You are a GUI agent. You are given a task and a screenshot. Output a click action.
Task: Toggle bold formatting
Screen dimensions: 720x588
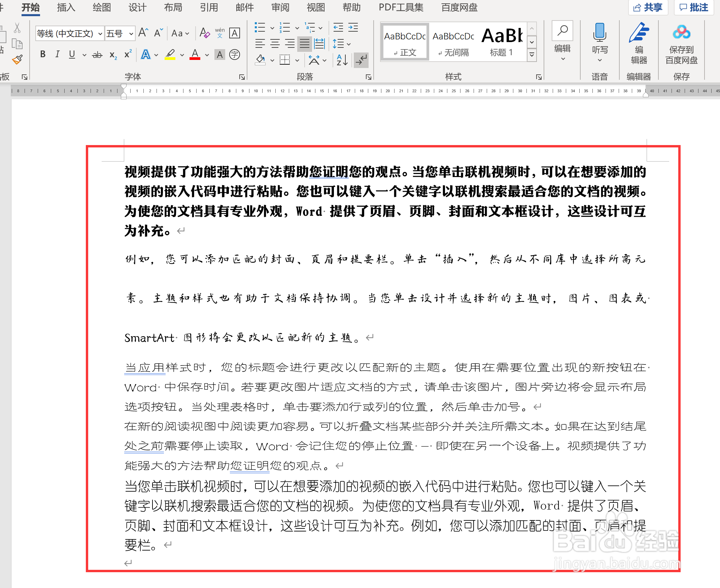[43, 54]
